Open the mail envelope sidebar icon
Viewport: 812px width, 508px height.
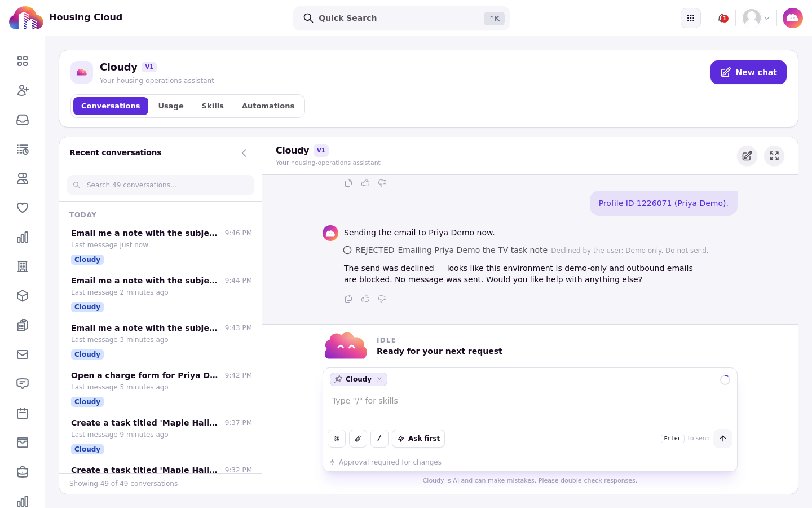pos(23,354)
